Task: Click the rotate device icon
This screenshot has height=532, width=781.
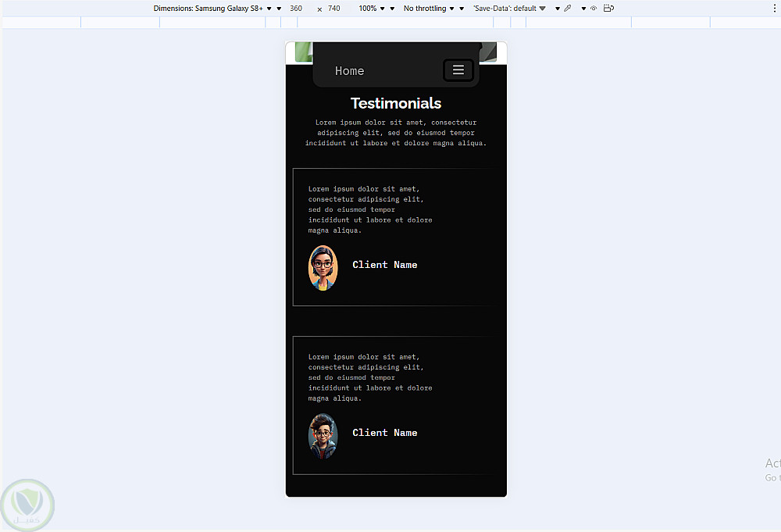Action: pyautogui.click(x=608, y=8)
